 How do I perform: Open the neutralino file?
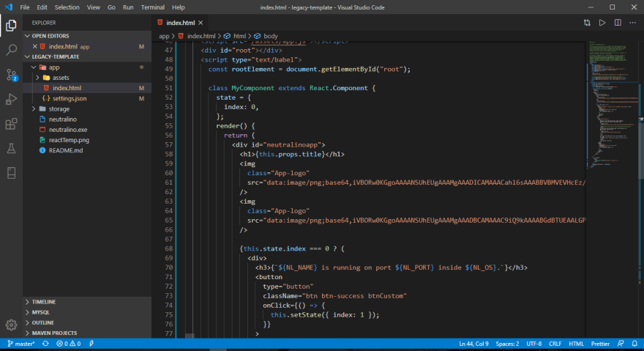pyautogui.click(x=87, y=119)
